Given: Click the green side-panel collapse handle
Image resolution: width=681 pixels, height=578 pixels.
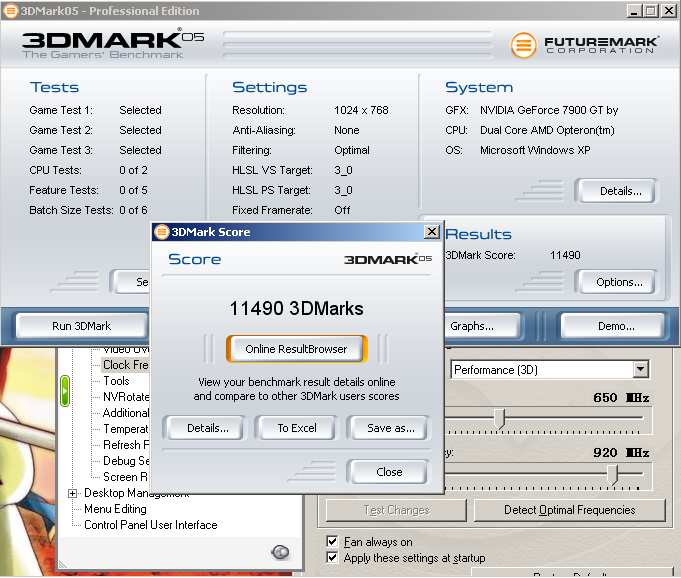Looking at the screenshot, I should pos(65,391).
